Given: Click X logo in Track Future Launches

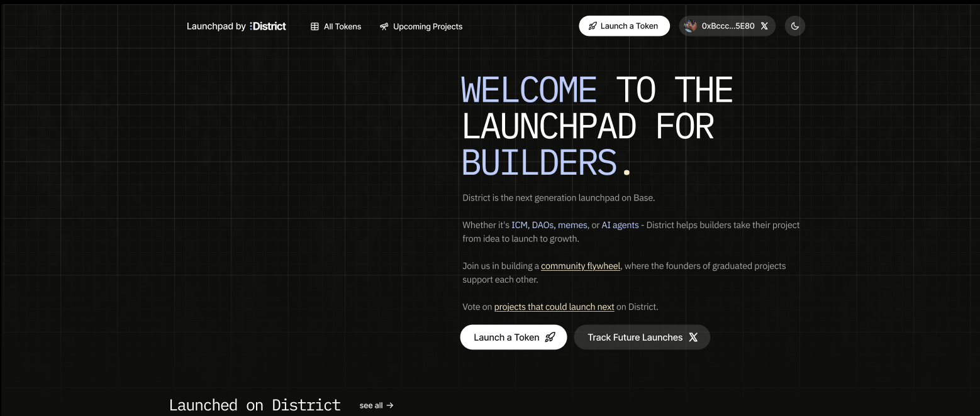Looking at the screenshot, I should [x=693, y=337].
